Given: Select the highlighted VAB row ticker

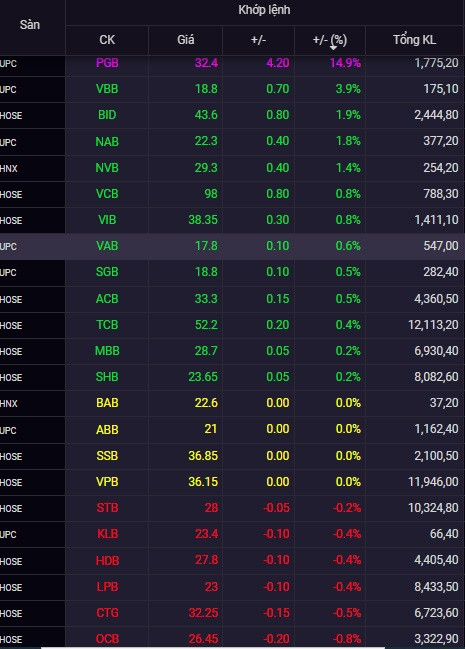Looking at the screenshot, I should point(107,246).
